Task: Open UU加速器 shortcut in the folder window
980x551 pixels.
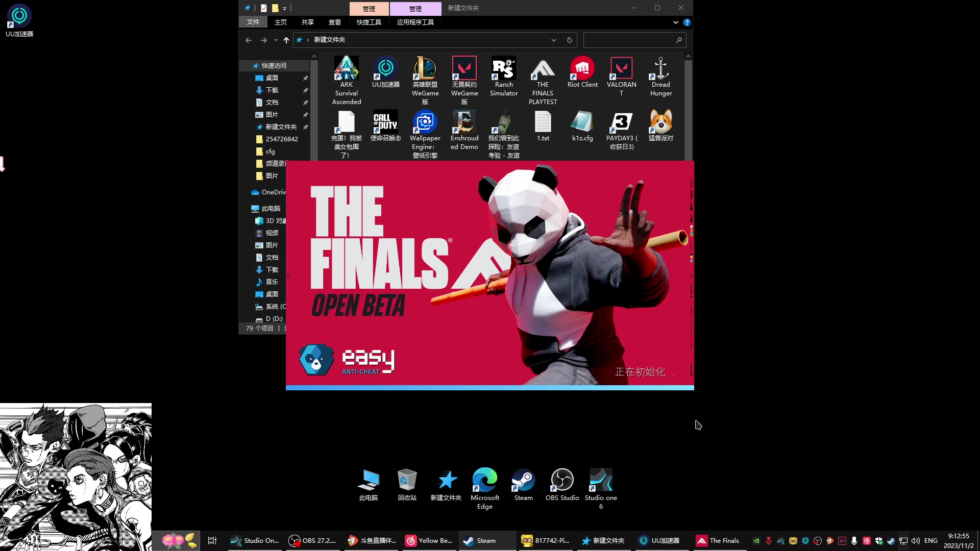Action: 386,72
